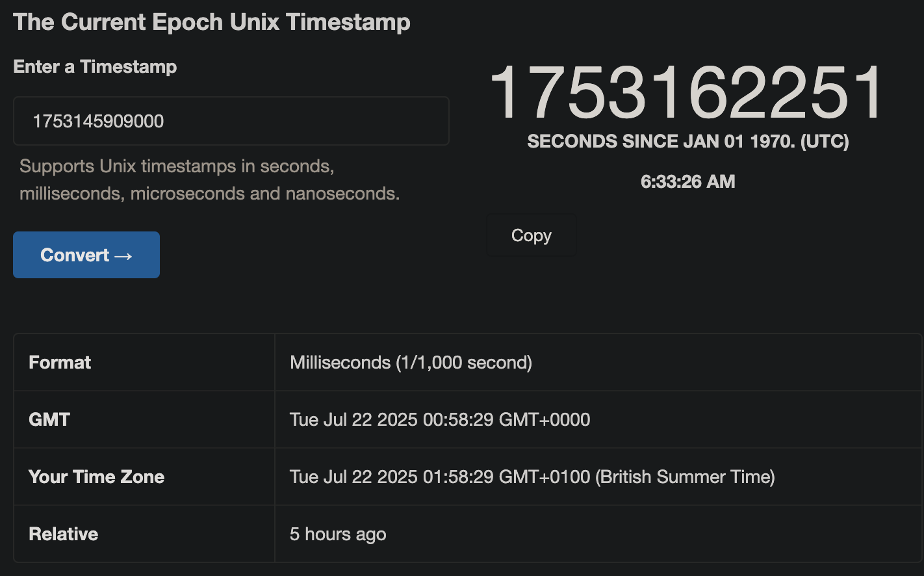Select the "Your Time Zone" row label
The height and width of the screenshot is (576, 924).
click(96, 477)
